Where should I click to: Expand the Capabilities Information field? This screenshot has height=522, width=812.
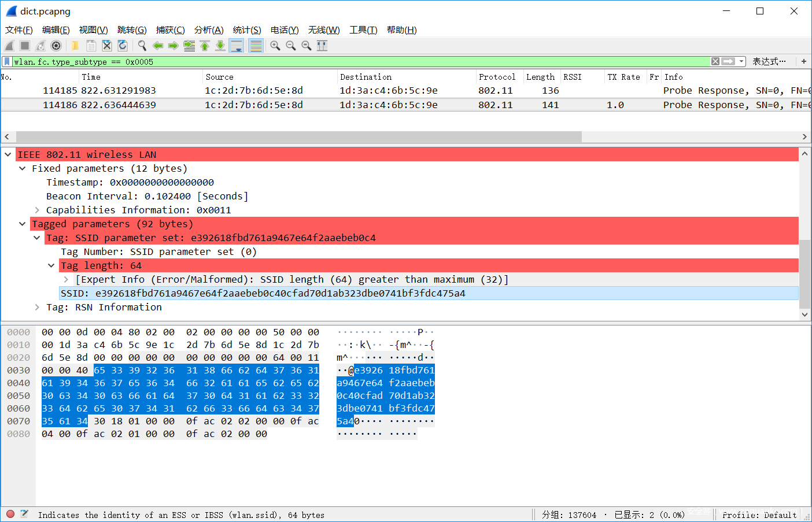37,210
